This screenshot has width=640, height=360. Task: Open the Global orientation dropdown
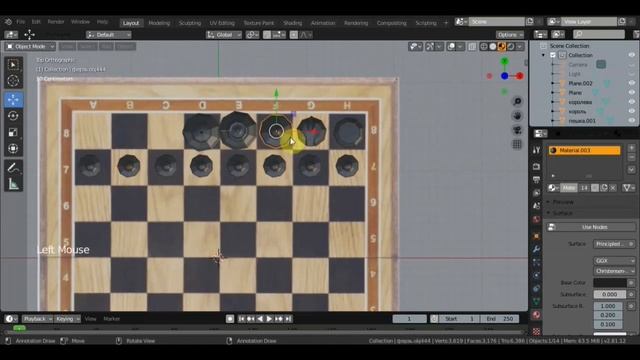[x=224, y=35]
